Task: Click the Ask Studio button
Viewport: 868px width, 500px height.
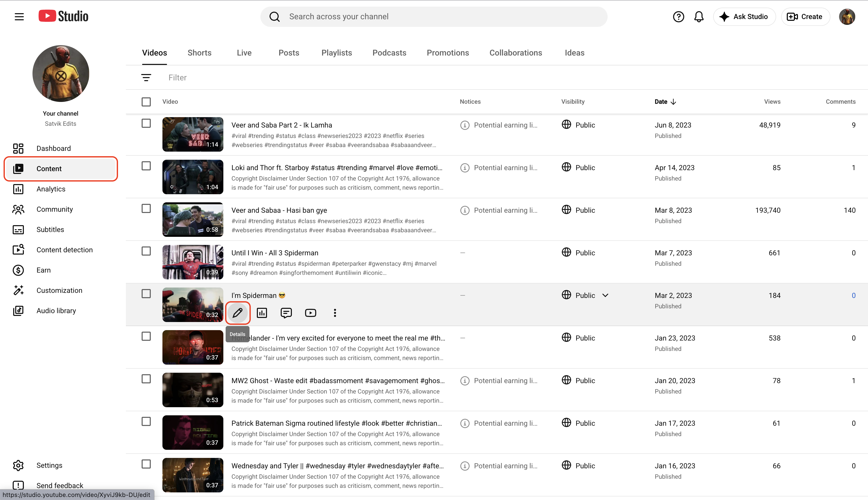Action: tap(744, 16)
